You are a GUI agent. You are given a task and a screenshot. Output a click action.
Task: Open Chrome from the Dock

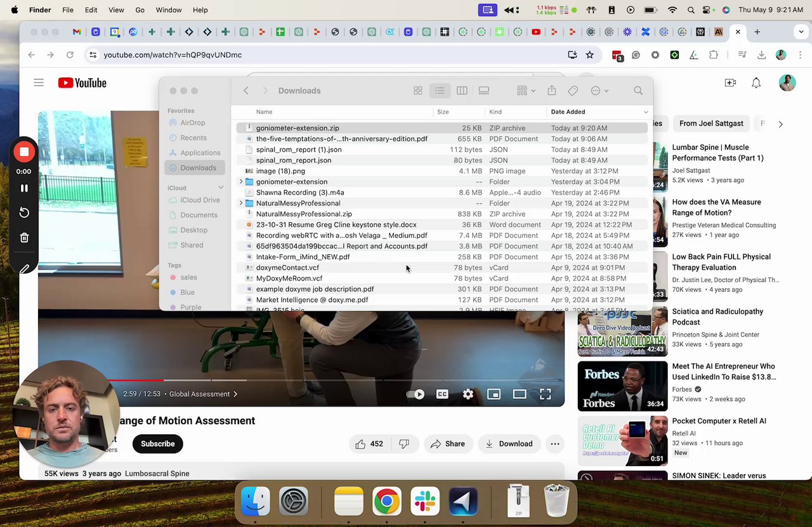tap(387, 502)
